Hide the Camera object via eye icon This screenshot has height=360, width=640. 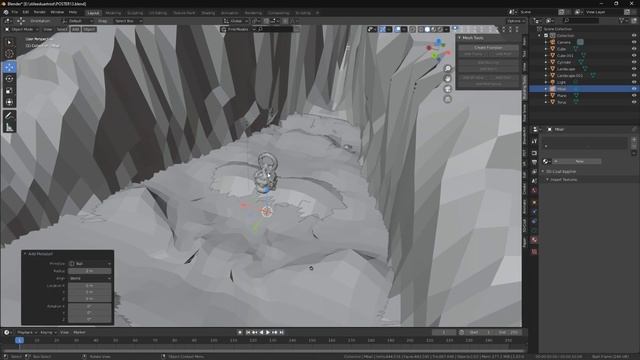[x=634, y=42]
